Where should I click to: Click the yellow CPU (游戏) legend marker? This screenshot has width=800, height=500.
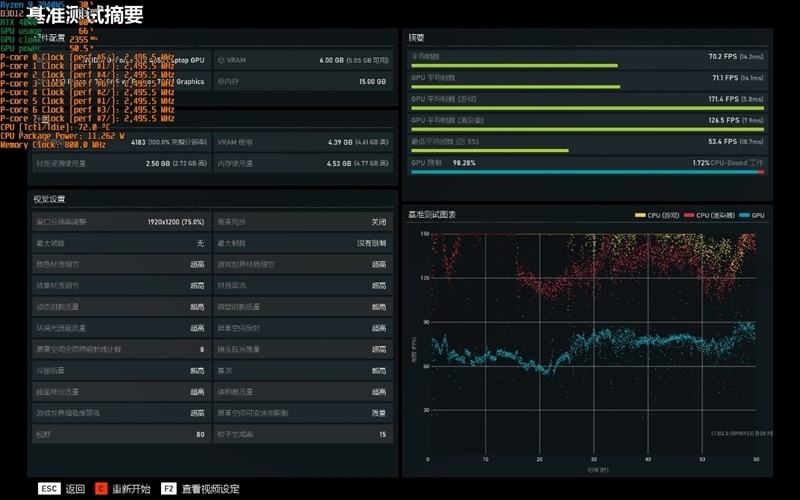click(640, 215)
